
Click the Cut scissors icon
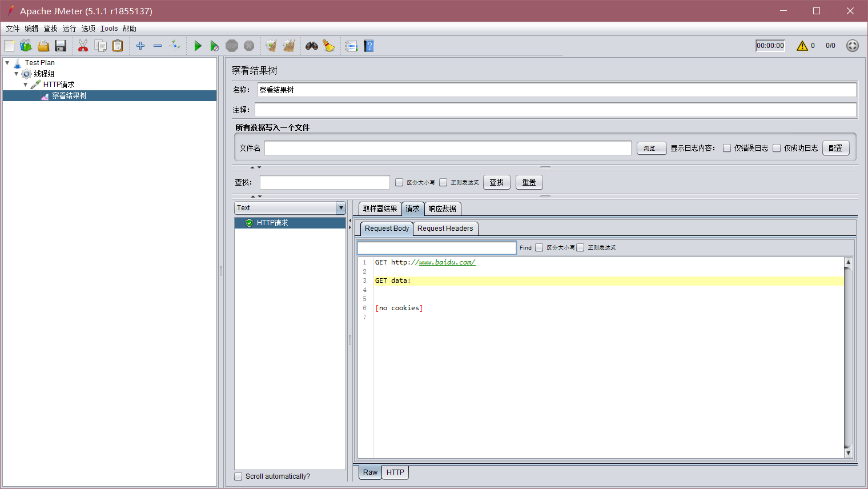point(83,46)
